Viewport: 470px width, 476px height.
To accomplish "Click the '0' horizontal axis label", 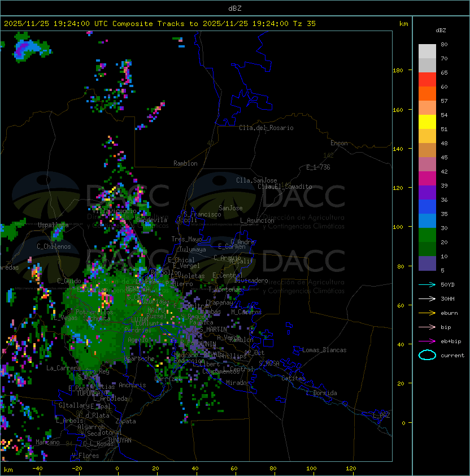I will coord(117,469).
